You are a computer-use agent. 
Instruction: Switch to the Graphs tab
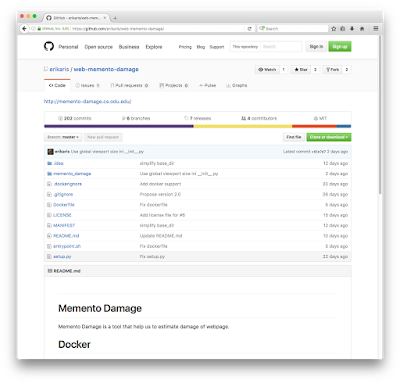click(237, 86)
